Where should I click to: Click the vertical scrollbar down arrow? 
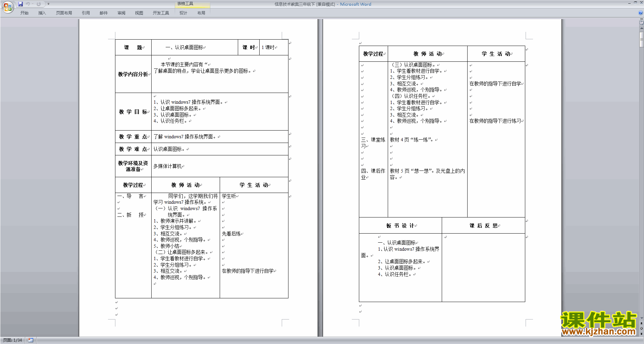click(641, 318)
